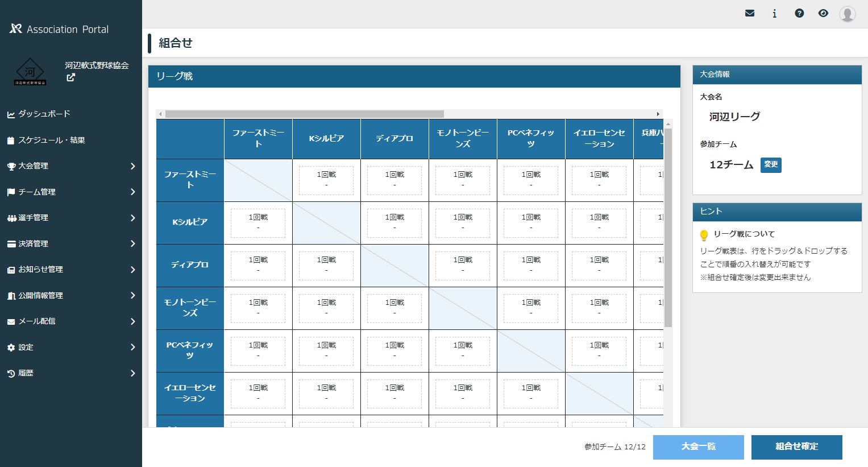This screenshot has width=868, height=467.
Task: Click the 河辺軟式野球協会 association emblem image
Action: coord(30,72)
